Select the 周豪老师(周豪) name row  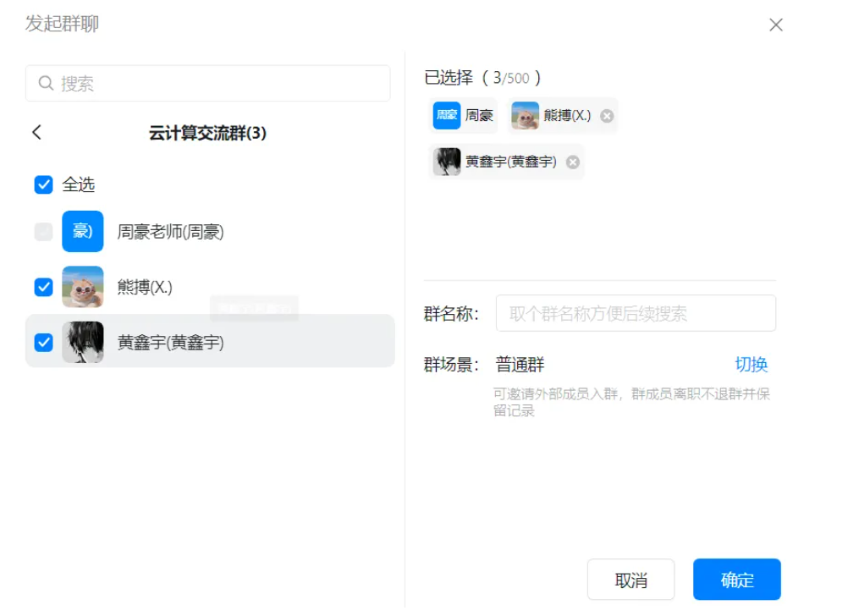click(x=170, y=232)
